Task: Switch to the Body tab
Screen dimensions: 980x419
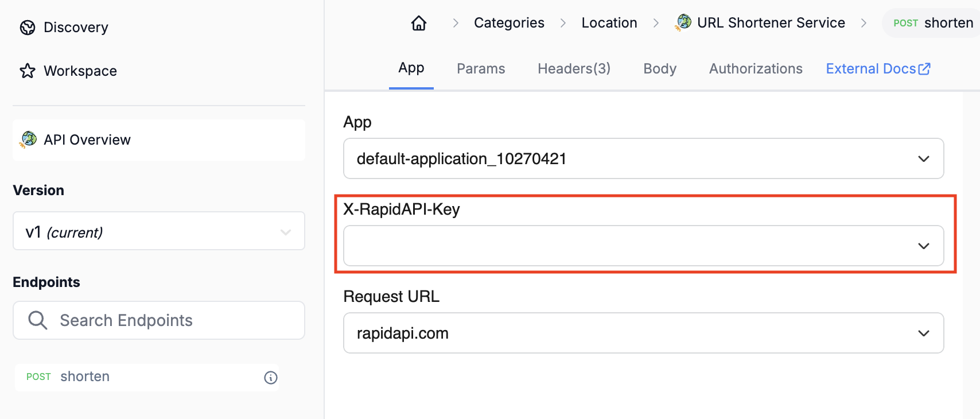Action: [660, 69]
